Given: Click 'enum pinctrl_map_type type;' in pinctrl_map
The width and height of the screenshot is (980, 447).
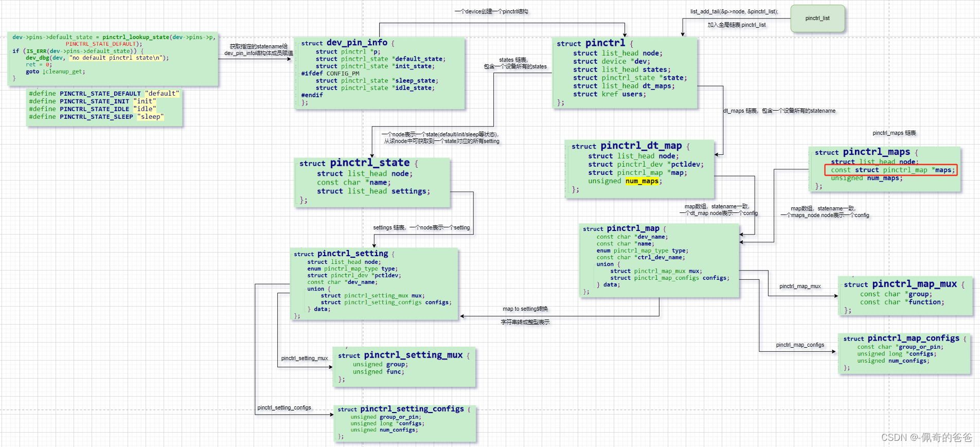Looking at the screenshot, I should [643, 251].
